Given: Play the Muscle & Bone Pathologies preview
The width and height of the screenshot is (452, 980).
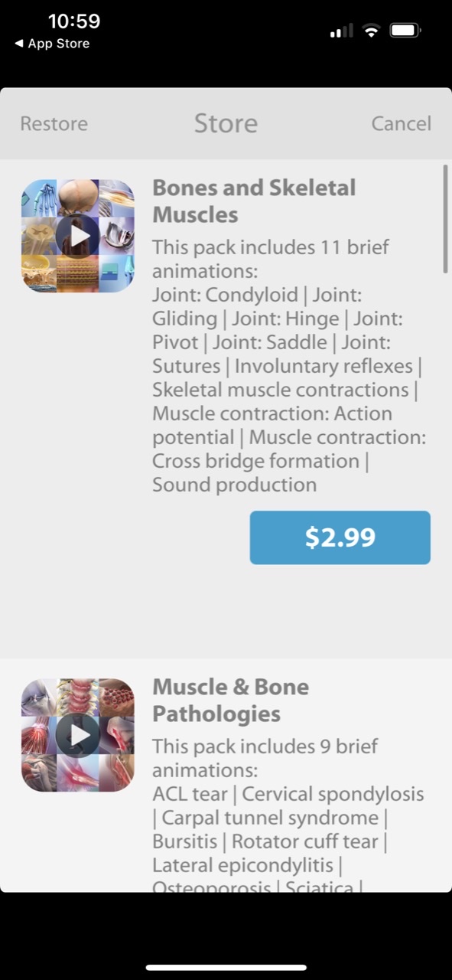Looking at the screenshot, I should coord(78,735).
